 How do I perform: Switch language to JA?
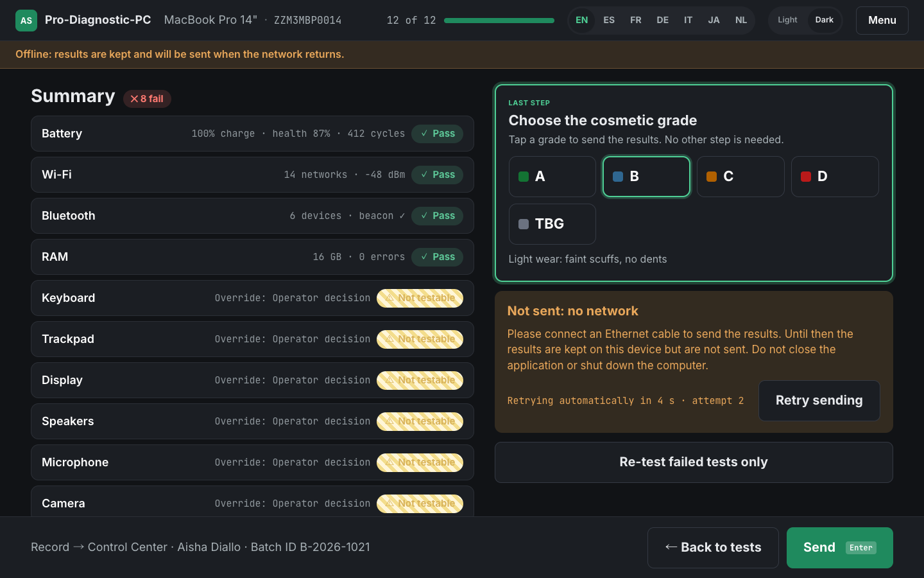714,20
